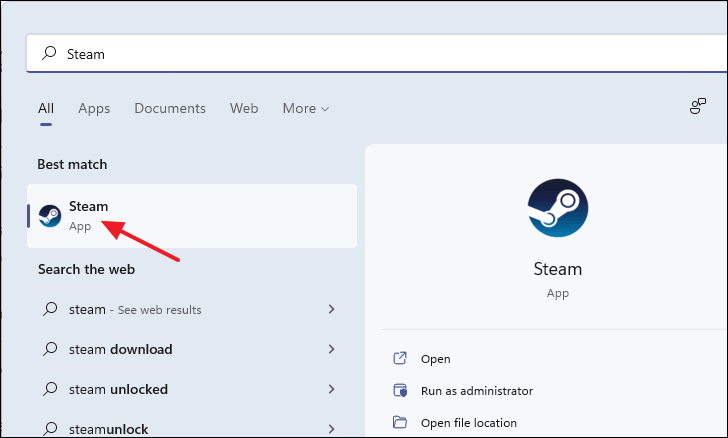Open the search feedback icon at top right
This screenshot has height=438, width=728.
pos(697,106)
